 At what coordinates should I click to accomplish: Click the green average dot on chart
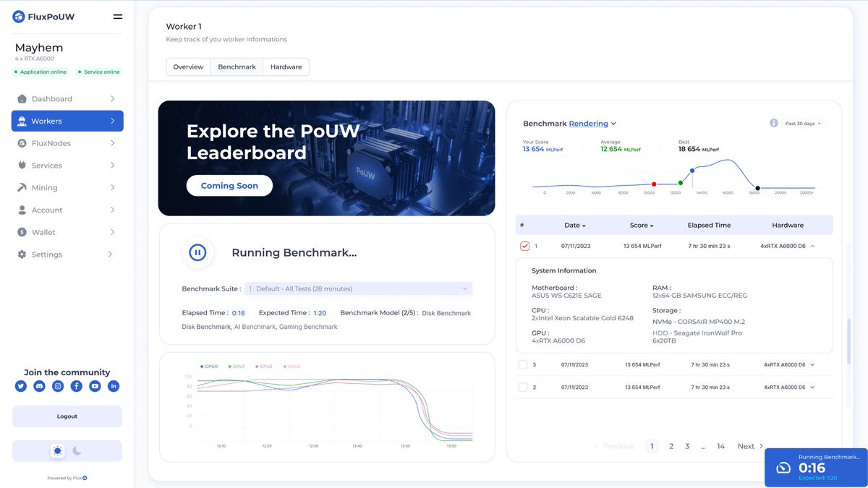(681, 183)
